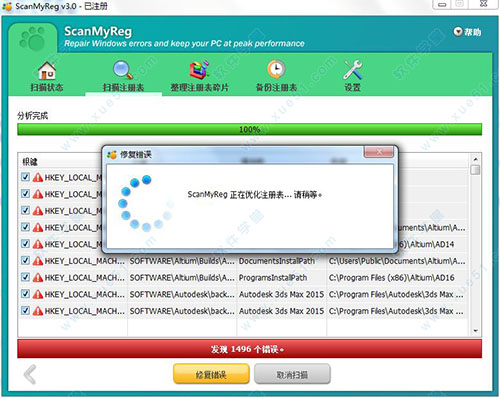This screenshot has height=398, width=500.
Task: Uncheck the first HKEY_LOCAL_M row checkbox
Action: [x=25, y=177]
